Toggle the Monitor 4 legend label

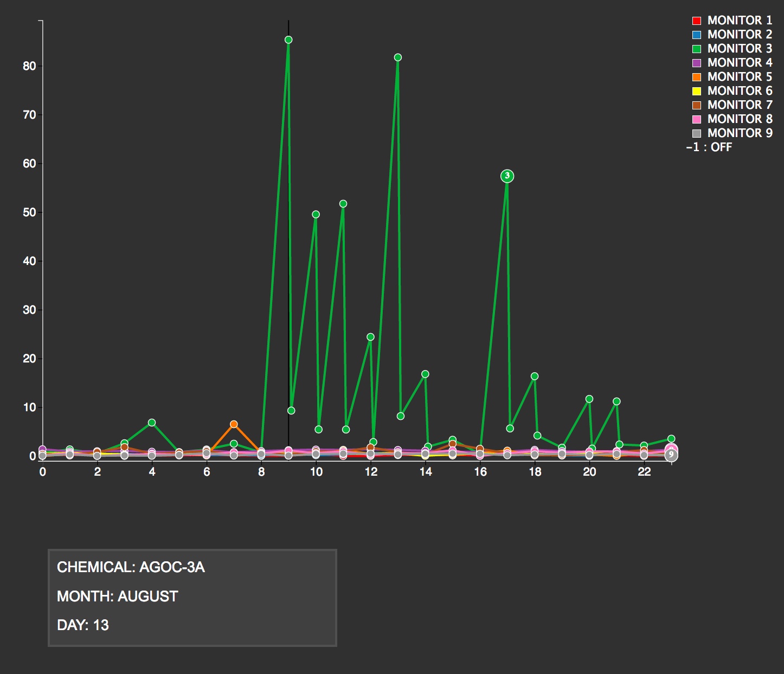[740, 63]
